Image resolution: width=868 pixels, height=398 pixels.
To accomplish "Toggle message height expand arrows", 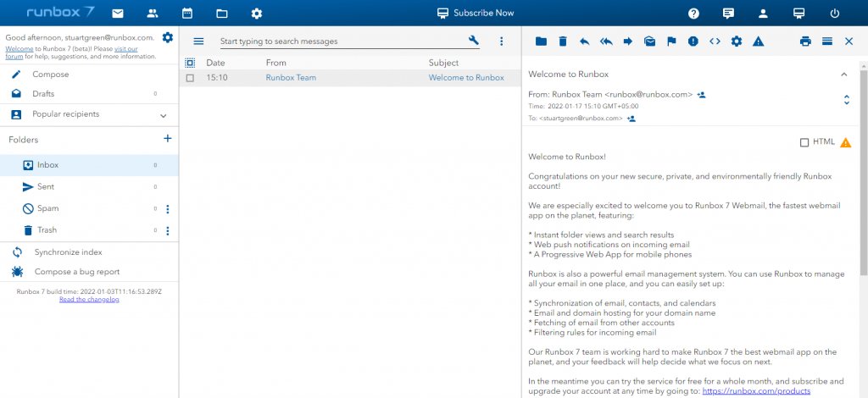I will (x=847, y=100).
